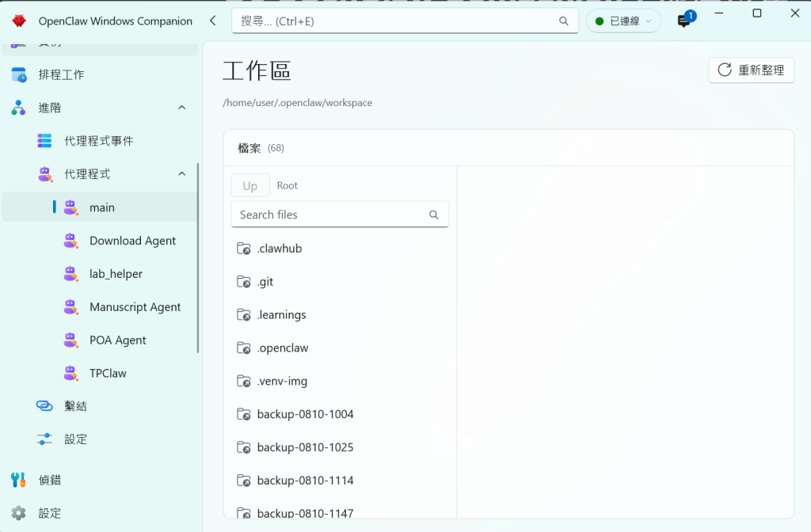
Task: Open the backup-0810-1147 folder
Action: 340,512
